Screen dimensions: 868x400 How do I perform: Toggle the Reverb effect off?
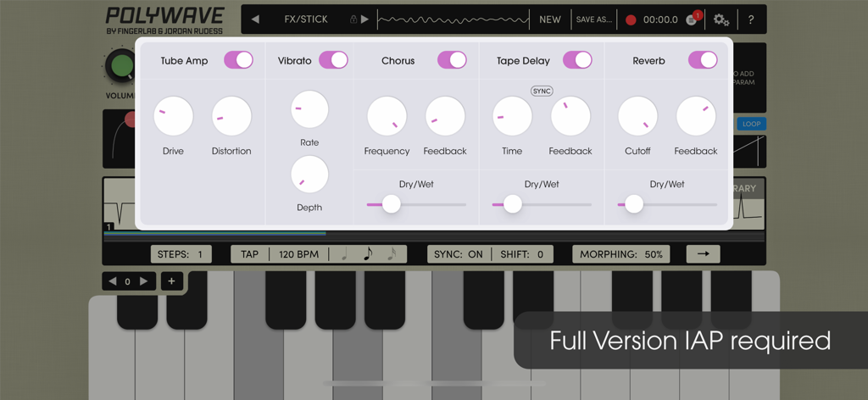tap(703, 60)
